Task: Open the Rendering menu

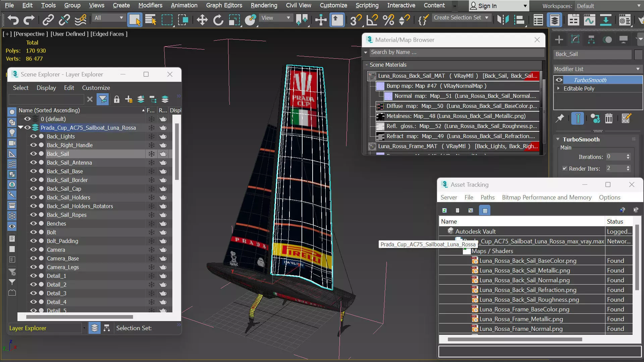Action: [264, 5]
